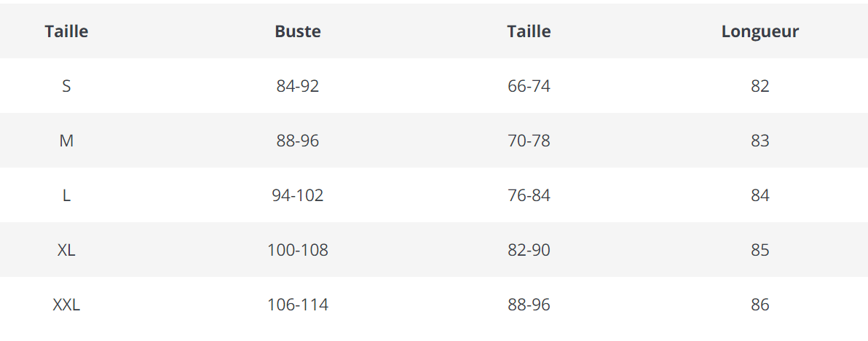Select the XL size row label

point(66,251)
